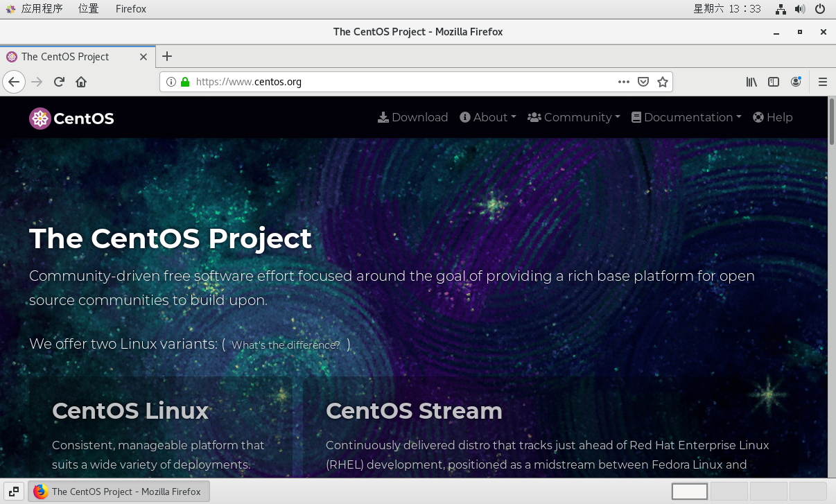Viewport: 836px width, 504px height.
Task: Click the "What's the difference?" link
Action: [x=286, y=345]
